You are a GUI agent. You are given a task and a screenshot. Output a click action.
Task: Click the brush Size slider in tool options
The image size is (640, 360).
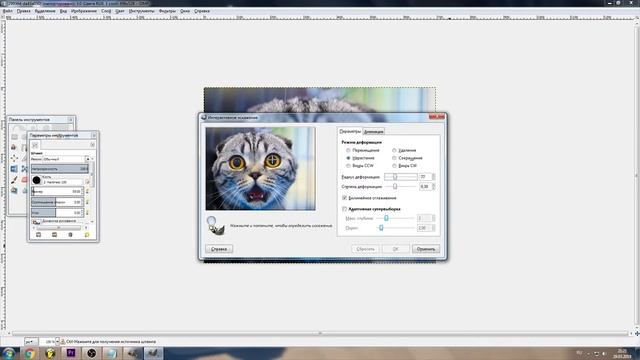(58, 191)
